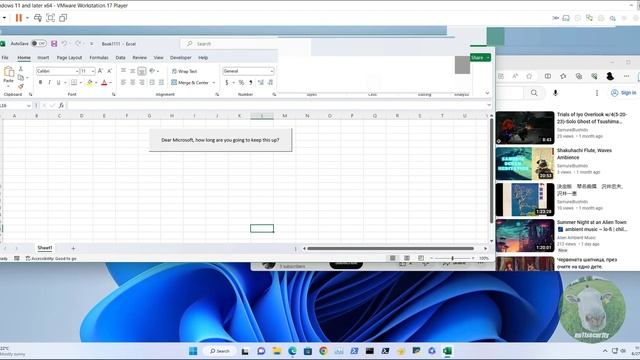Screen dimensions: 640x360
Task: Align text left in the cell
Action: click(x=123, y=82)
